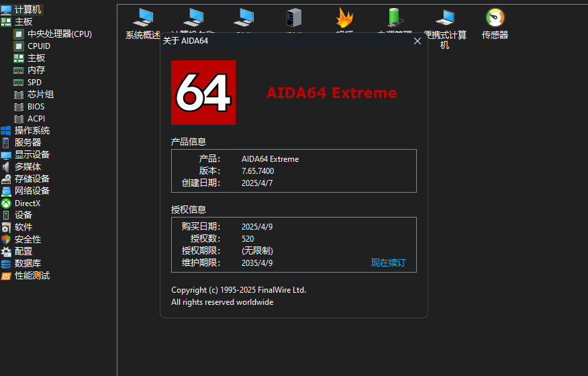Click the 创建日期 value 2025/4/7
The height and width of the screenshot is (376, 588).
tap(257, 183)
